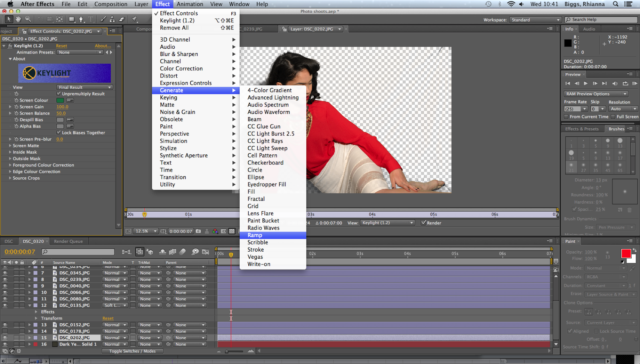Screen dimensions: 640x364
Task: Toggle the Preview loop option icon
Action: click(625, 83)
